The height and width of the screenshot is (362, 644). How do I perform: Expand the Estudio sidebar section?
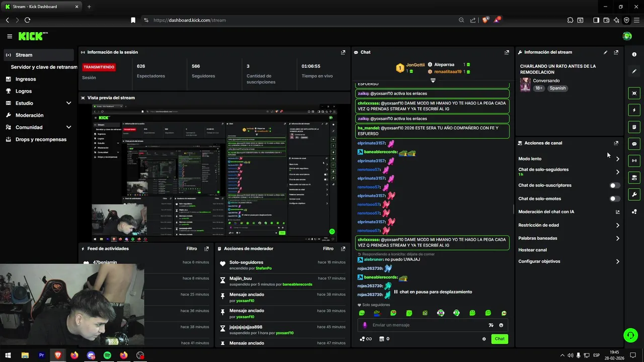pos(68,103)
